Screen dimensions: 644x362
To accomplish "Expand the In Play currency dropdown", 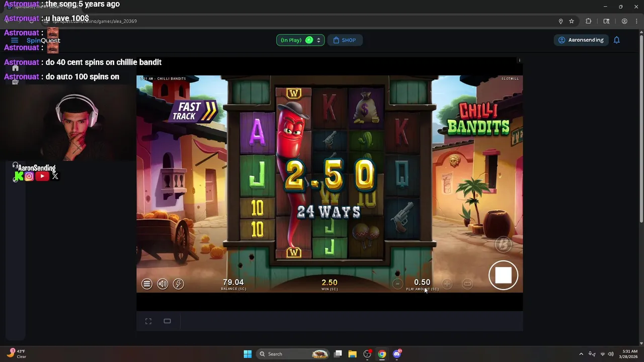I will point(300,40).
